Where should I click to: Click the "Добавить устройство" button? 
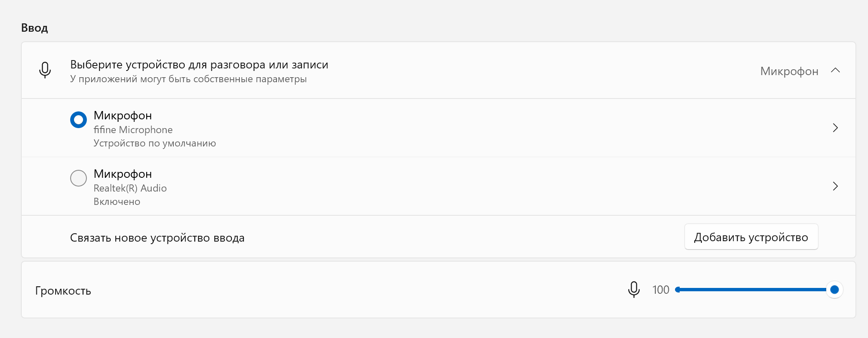tap(751, 237)
